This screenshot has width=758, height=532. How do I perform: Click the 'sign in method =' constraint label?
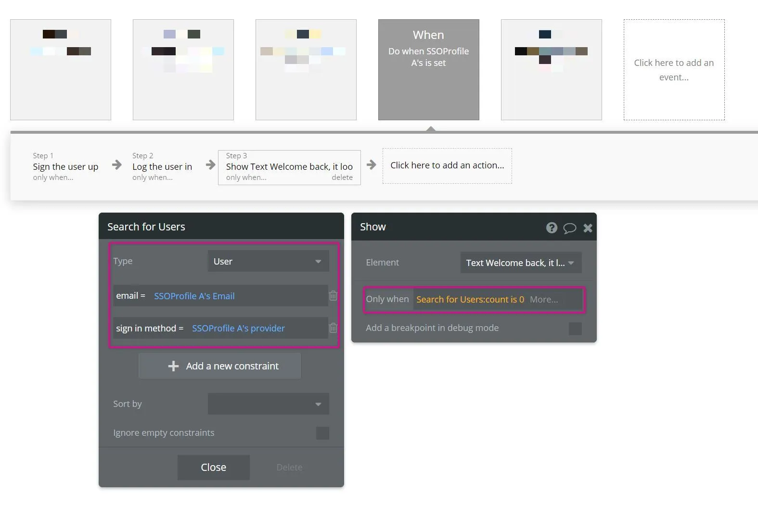[x=150, y=328]
